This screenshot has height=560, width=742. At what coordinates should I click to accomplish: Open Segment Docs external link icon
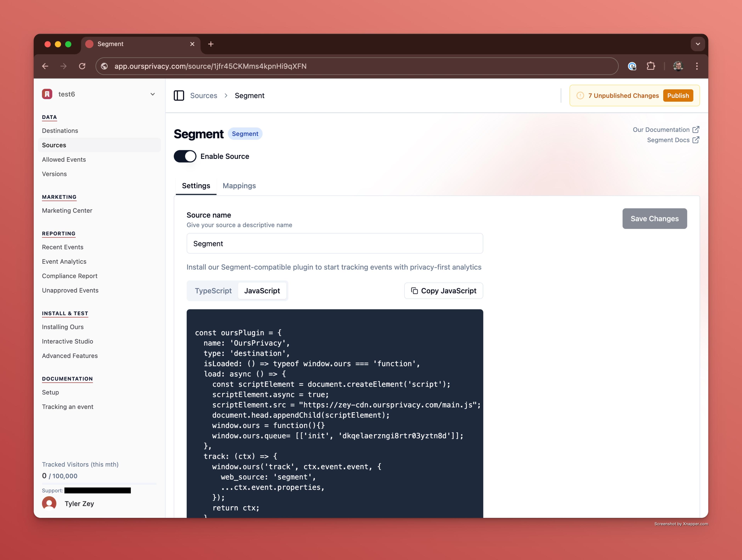pyautogui.click(x=696, y=140)
